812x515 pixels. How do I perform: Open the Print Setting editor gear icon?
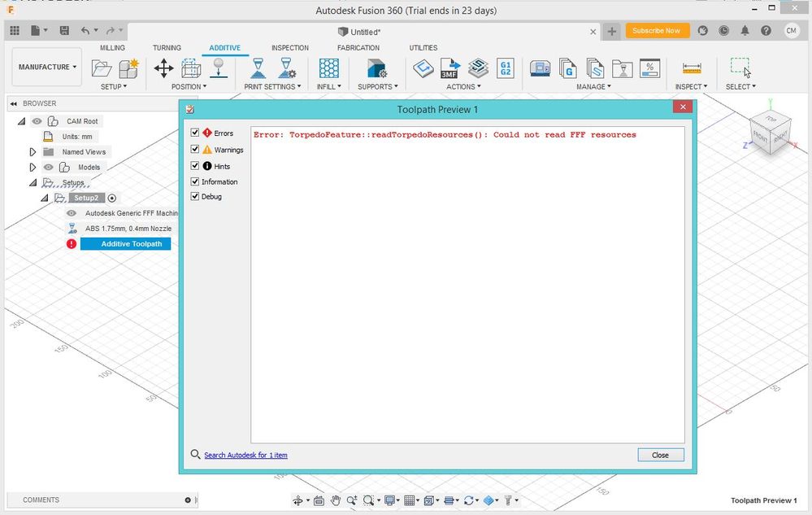[286, 68]
